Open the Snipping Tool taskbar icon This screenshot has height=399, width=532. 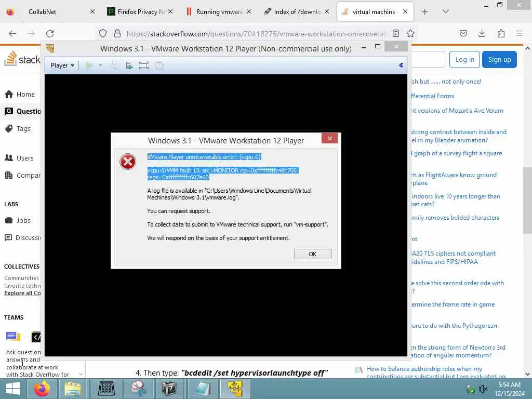coord(138,389)
